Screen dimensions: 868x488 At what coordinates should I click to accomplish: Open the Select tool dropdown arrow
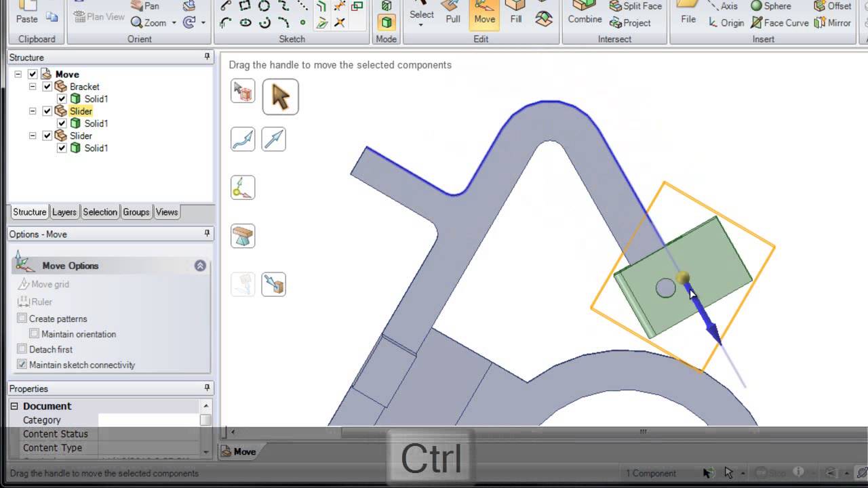tap(420, 25)
